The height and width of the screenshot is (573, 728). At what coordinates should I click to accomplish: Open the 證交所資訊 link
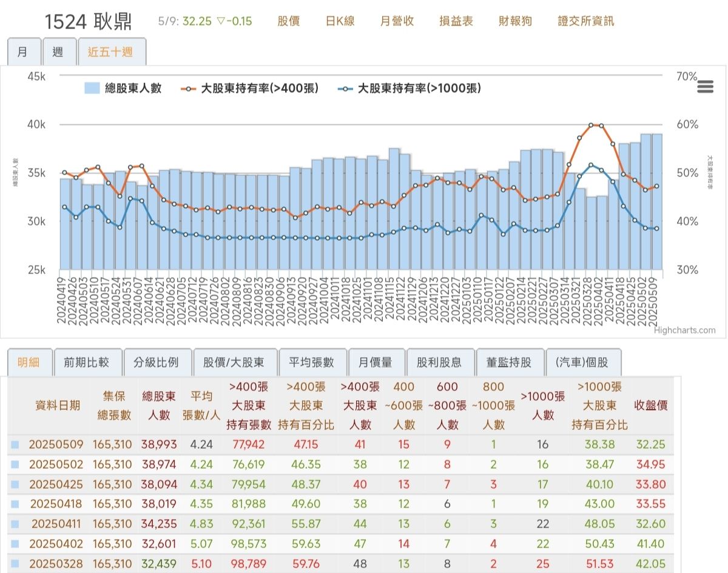click(585, 21)
